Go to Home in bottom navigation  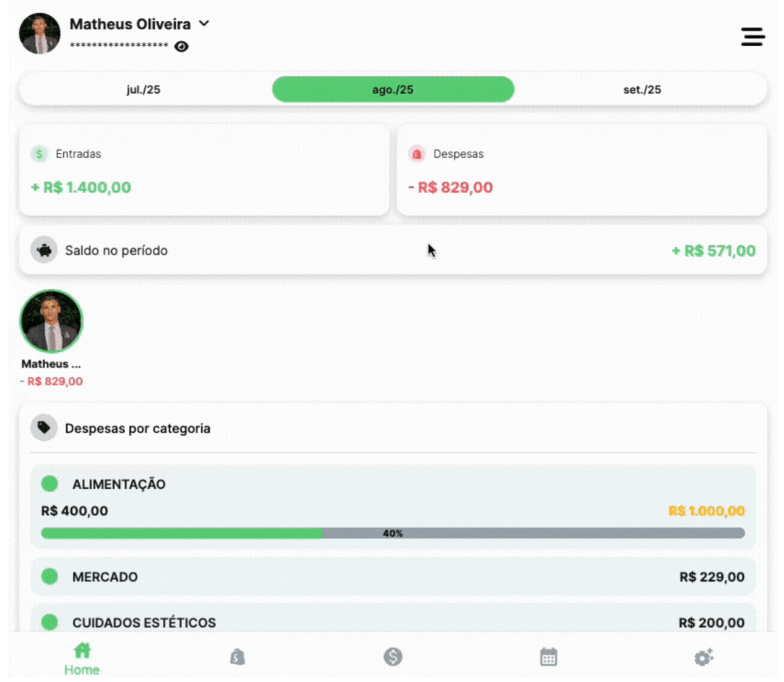click(82, 659)
